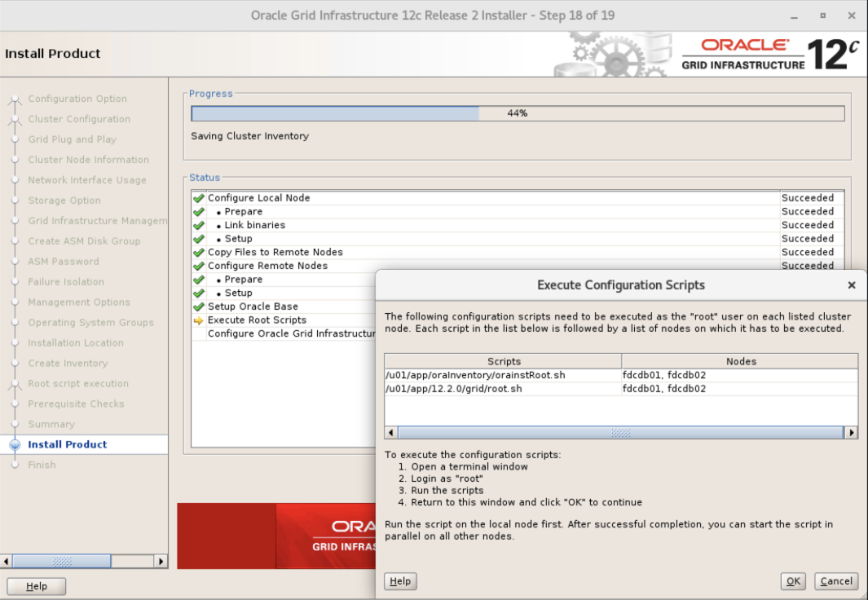Go to Create Inventory step
The width and height of the screenshot is (868, 600).
pos(68,363)
